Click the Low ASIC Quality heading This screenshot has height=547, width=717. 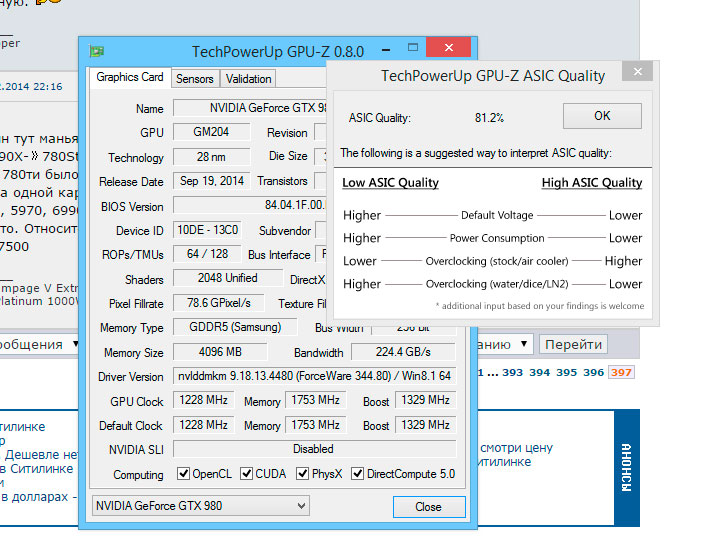coord(391,183)
